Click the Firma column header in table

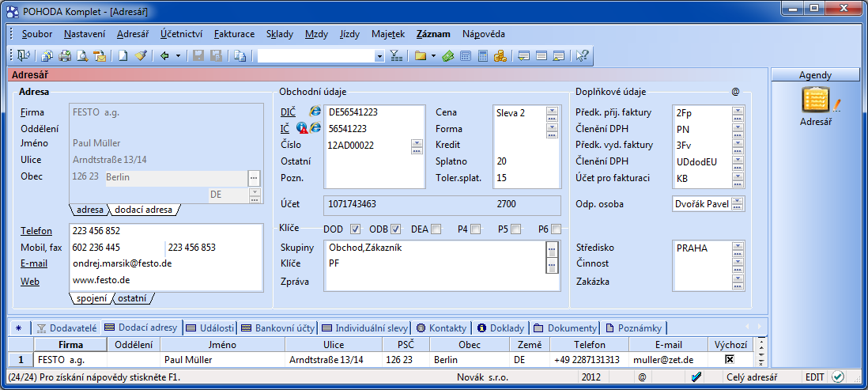(70, 345)
